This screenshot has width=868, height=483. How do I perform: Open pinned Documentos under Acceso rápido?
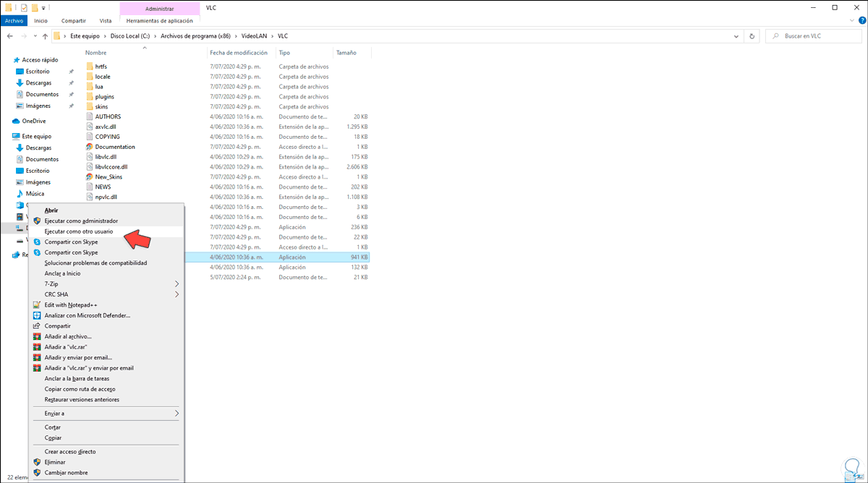(x=42, y=94)
